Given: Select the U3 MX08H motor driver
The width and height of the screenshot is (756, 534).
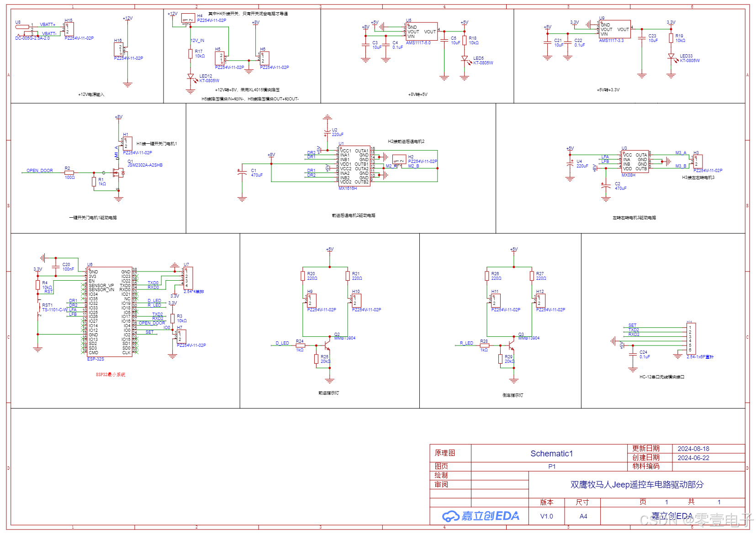Looking at the screenshot, I should pyautogui.click(x=635, y=162).
